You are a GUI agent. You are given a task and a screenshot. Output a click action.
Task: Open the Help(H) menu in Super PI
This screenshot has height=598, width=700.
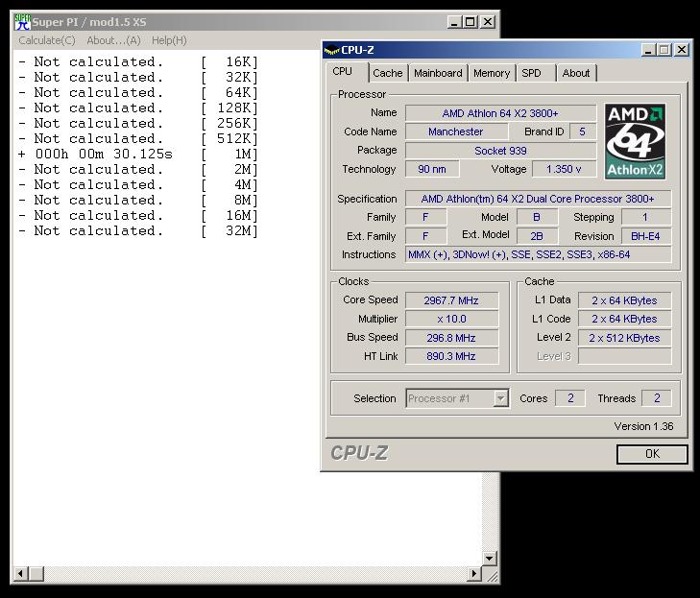[169, 40]
